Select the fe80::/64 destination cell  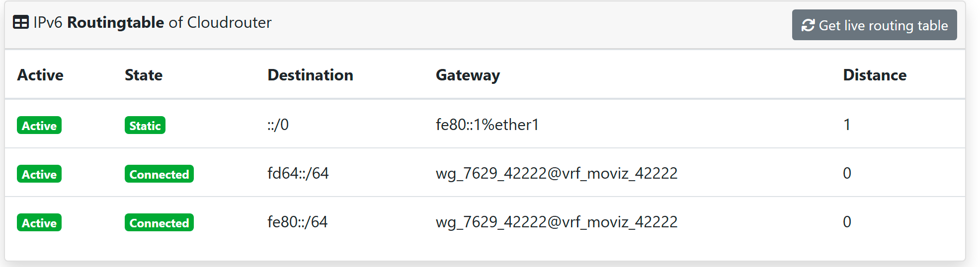point(298,222)
